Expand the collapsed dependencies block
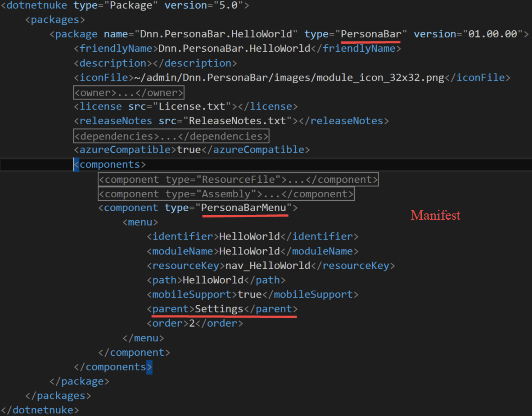The height and width of the screenshot is (416, 532). (x=171, y=136)
